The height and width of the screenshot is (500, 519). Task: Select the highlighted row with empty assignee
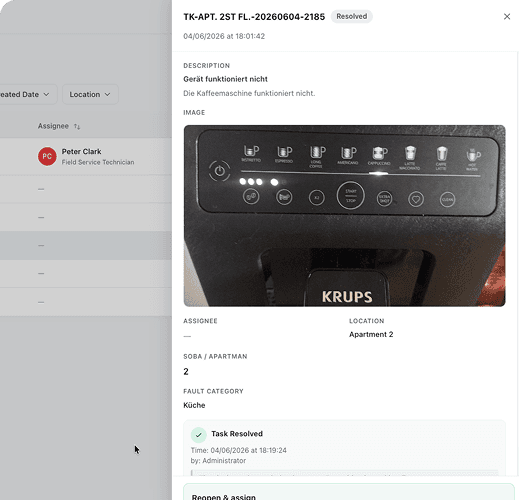click(86, 245)
